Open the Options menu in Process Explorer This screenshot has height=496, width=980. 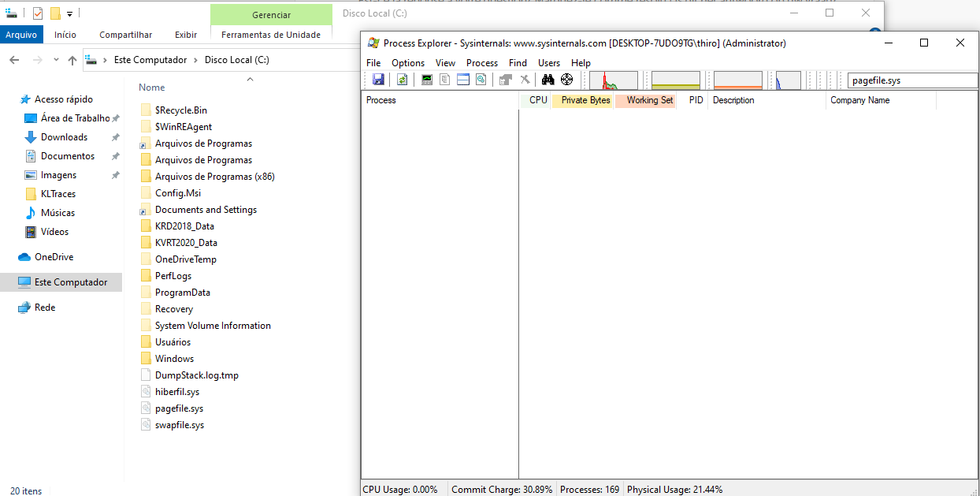click(x=408, y=63)
